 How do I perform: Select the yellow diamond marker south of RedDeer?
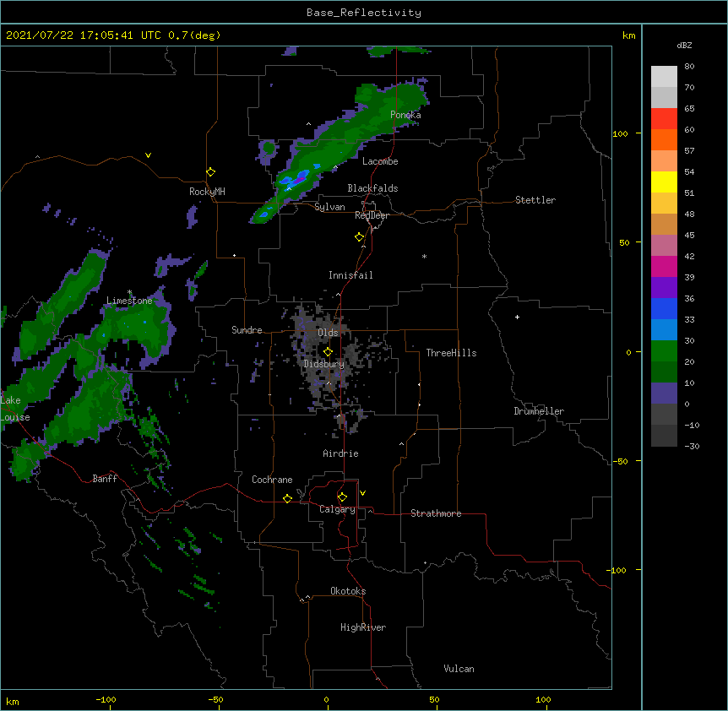point(360,237)
